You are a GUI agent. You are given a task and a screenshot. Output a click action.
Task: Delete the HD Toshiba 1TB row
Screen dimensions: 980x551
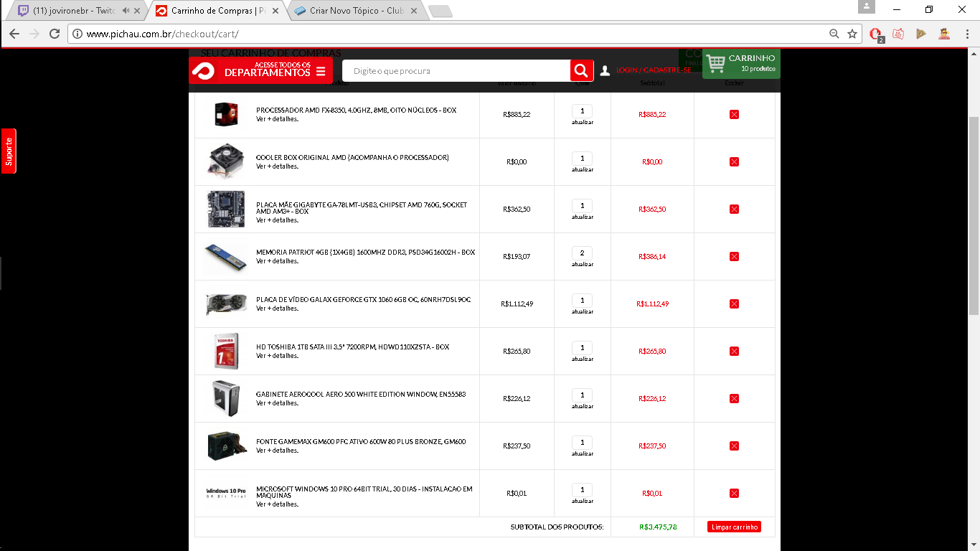coord(734,352)
